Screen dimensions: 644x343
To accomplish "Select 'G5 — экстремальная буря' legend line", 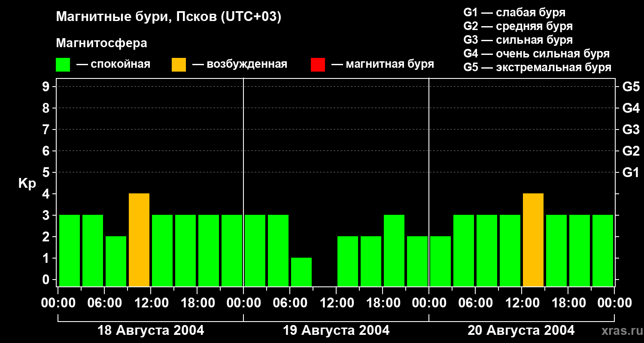I will click(x=538, y=67).
